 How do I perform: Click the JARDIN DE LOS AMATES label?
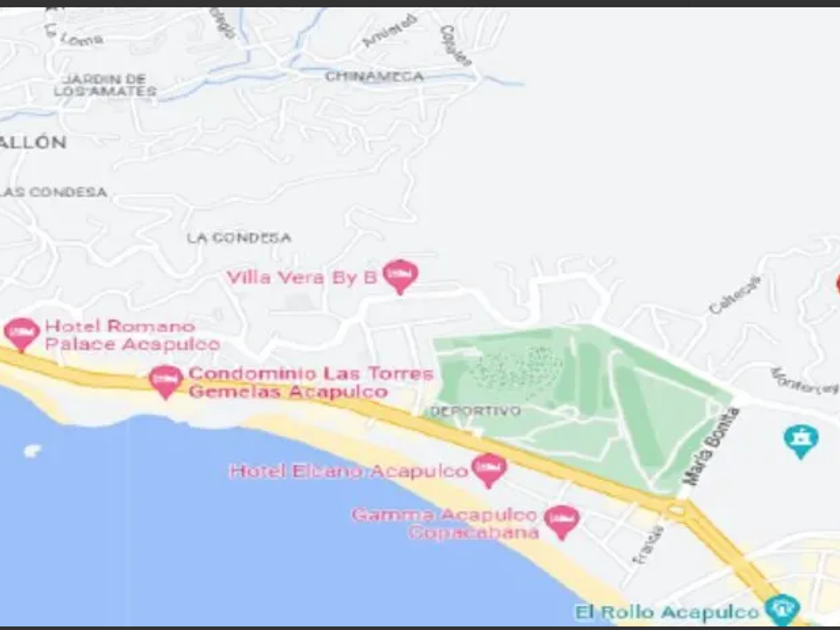coord(105,85)
